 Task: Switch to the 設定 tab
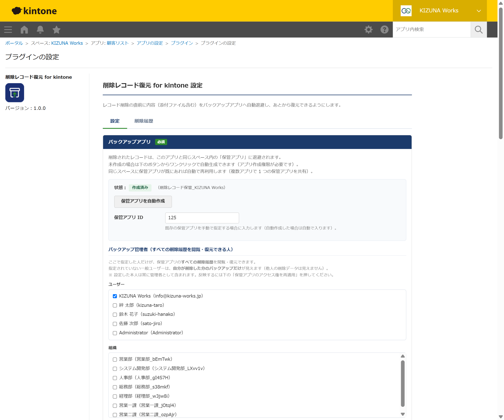(x=115, y=121)
